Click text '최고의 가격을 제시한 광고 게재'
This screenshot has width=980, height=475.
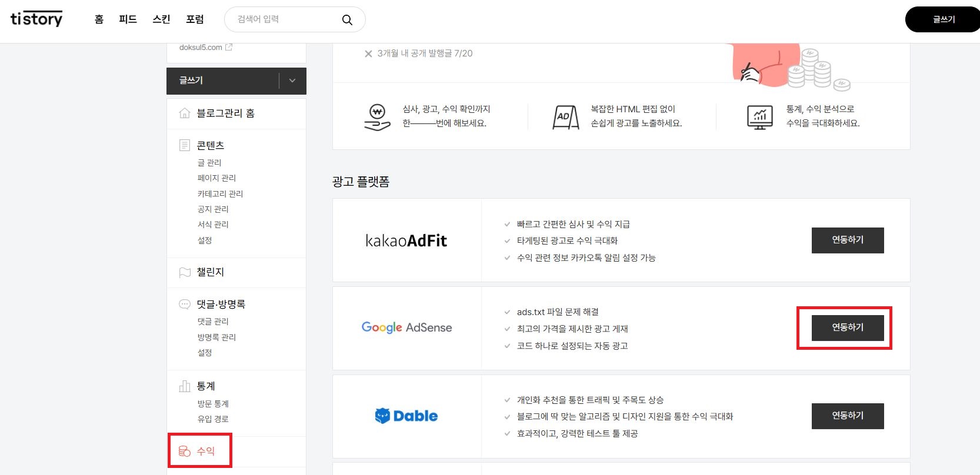click(x=572, y=329)
